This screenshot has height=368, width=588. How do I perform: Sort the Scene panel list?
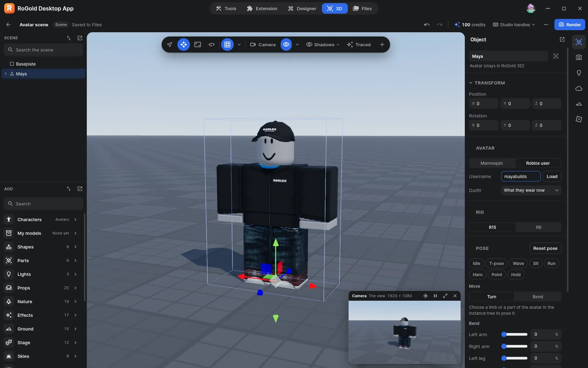pyautogui.click(x=69, y=38)
